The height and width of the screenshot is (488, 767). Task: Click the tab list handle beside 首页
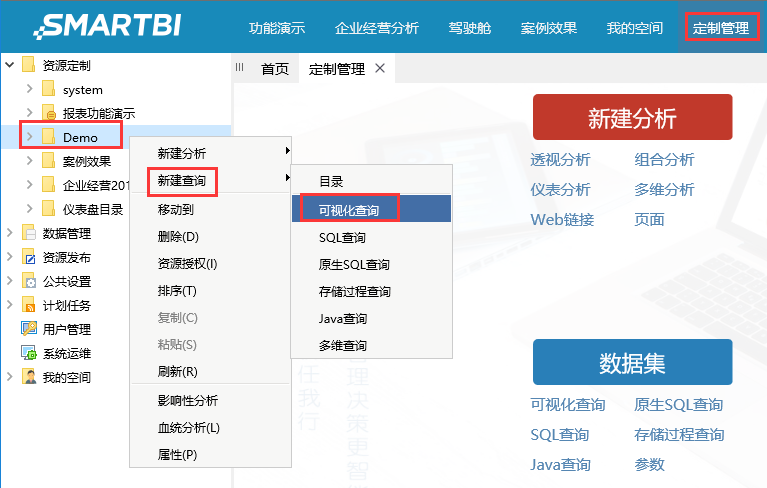click(x=239, y=67)
